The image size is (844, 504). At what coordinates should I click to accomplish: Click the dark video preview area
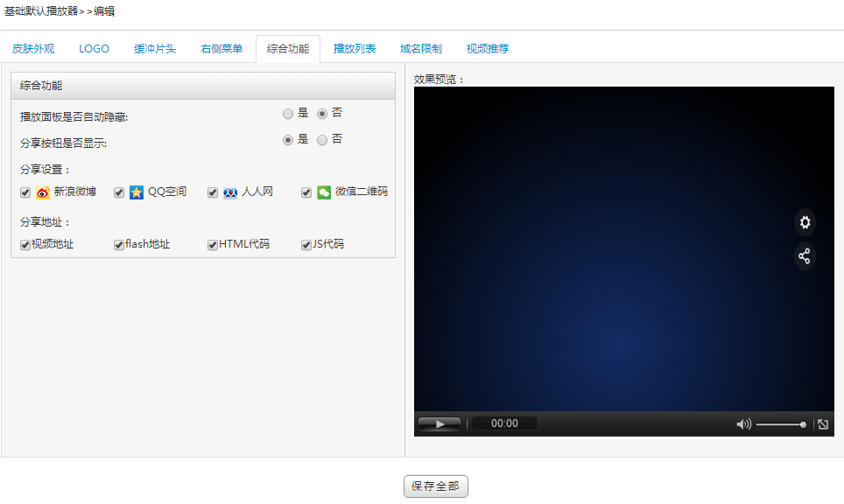[624, 249]
